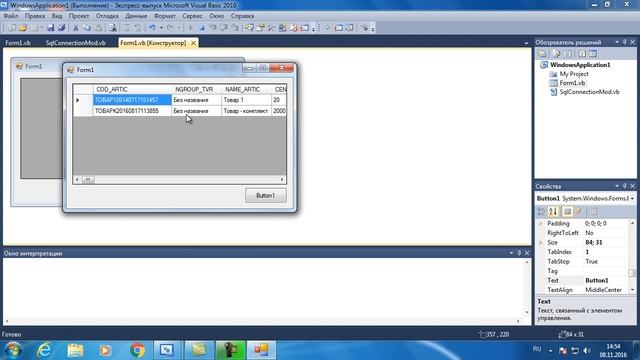Click the Show All Files icon in Solution Explorer
Image resolution: width=640 pixels, height=360 pixels.
click(x=556, y=54)
